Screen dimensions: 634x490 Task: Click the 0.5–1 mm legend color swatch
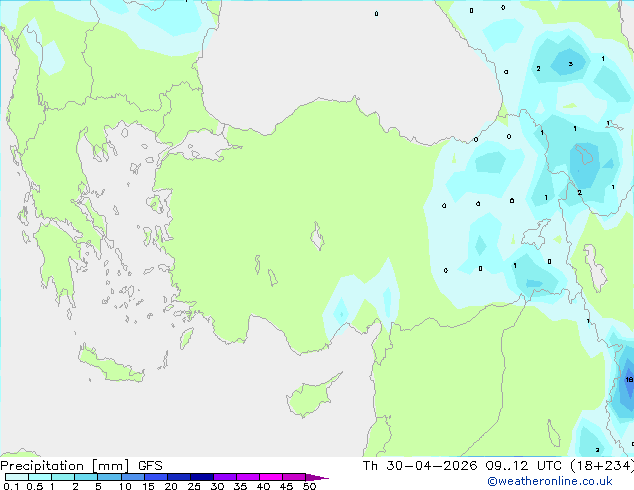40,477
